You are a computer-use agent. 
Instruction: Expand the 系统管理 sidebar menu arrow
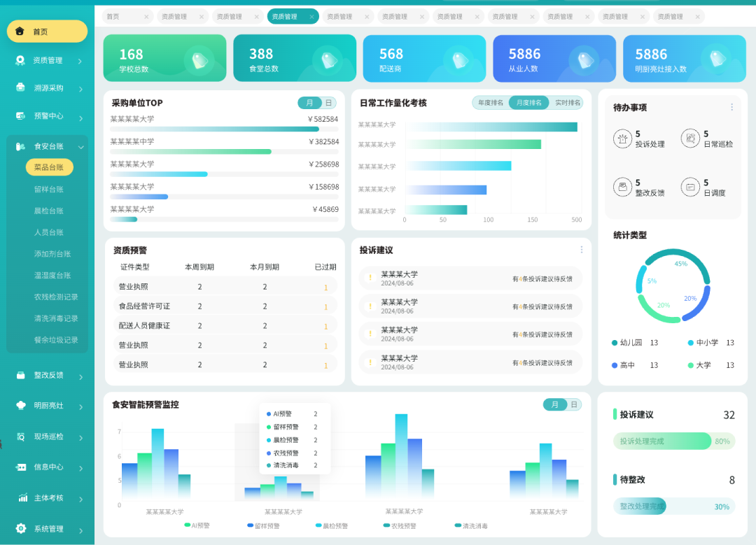[x=80, y=530]
